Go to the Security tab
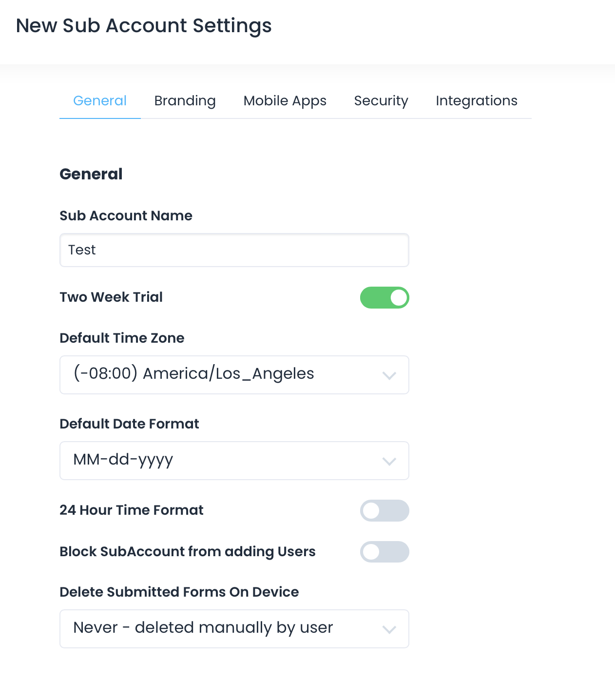The image size is (615, 700). pos(381,101)
